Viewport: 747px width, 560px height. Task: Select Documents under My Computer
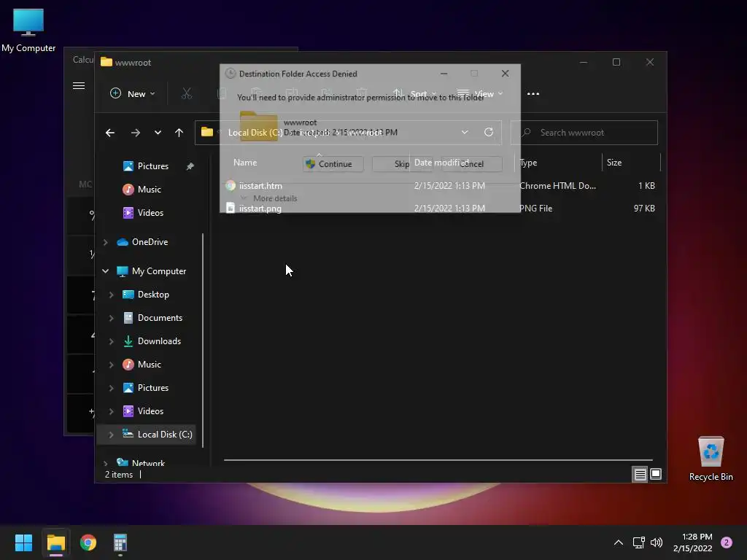[160, 318]
